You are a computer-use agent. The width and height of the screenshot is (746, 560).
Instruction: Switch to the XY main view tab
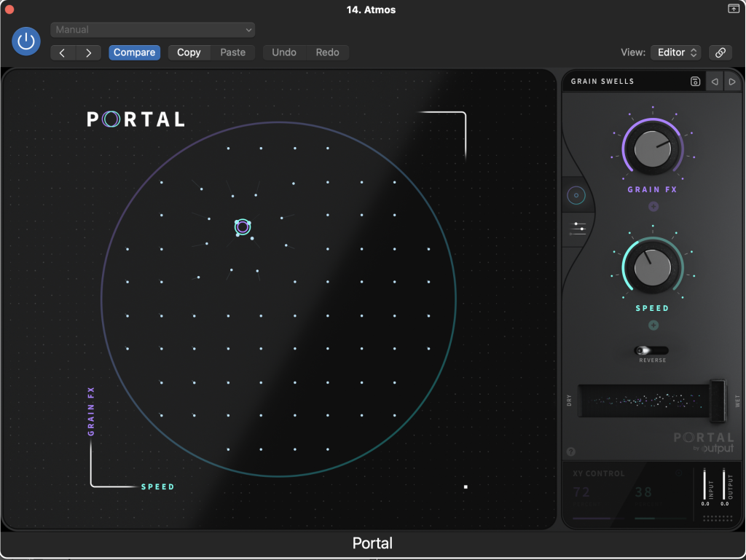[576, 195]
